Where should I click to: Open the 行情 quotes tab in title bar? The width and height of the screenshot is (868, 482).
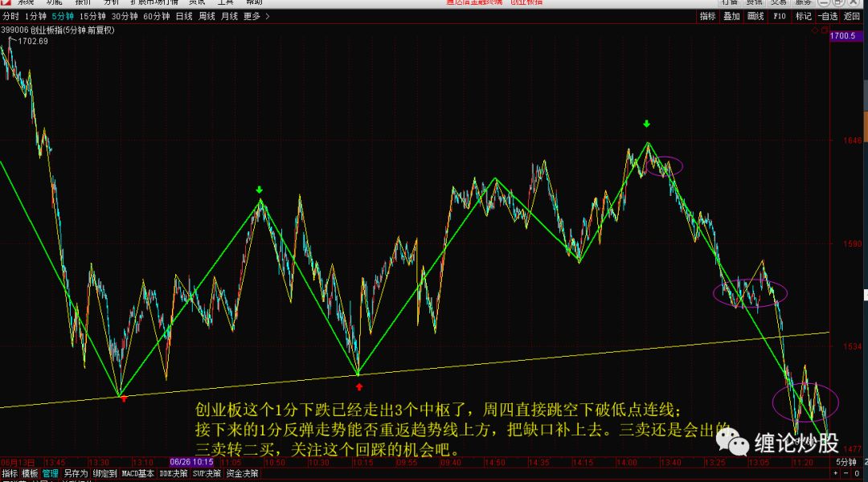(730, 2)
